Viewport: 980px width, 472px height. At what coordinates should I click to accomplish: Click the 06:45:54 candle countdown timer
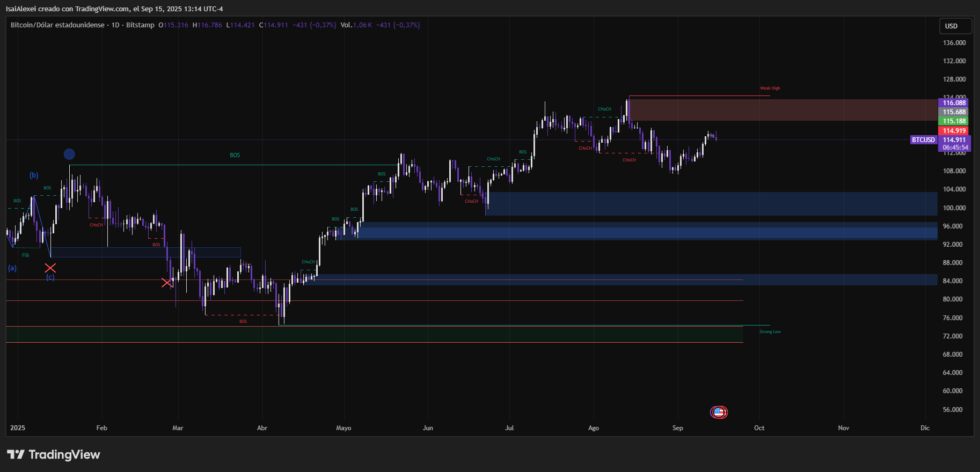tap(955, 147)
